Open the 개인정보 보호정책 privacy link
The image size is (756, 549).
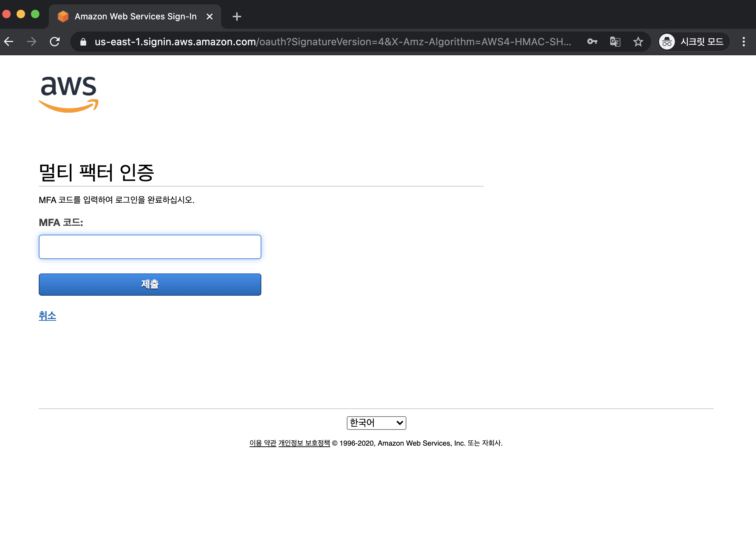(304, 443)
